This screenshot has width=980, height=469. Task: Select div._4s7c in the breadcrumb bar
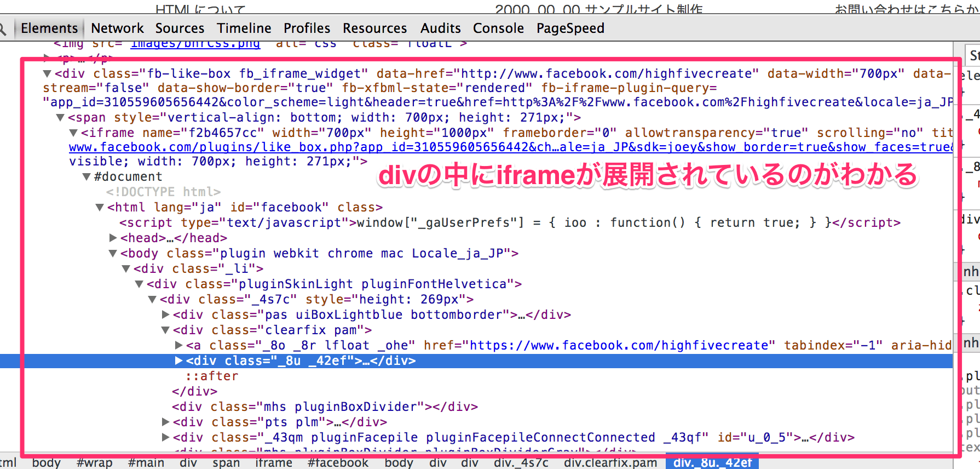[521, 462]
